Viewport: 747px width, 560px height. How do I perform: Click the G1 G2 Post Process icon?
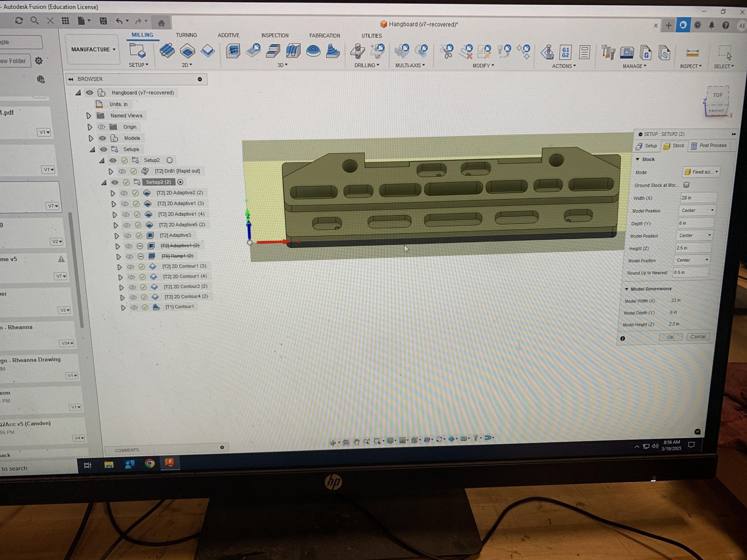click(x=565, y=52)
